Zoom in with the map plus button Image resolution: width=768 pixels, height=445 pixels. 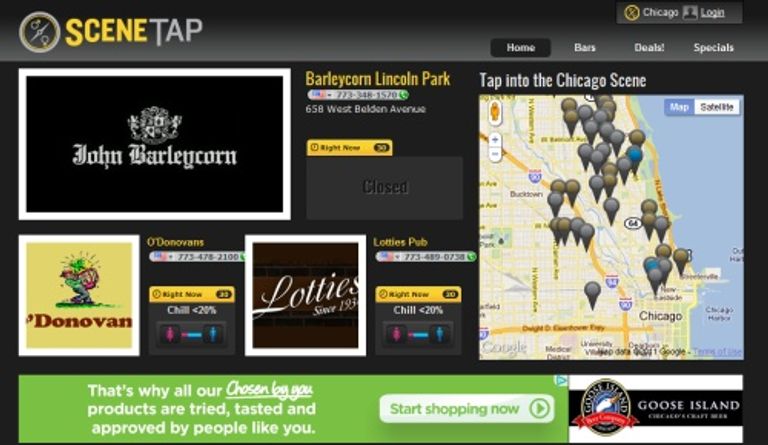(x=495, y=140)
